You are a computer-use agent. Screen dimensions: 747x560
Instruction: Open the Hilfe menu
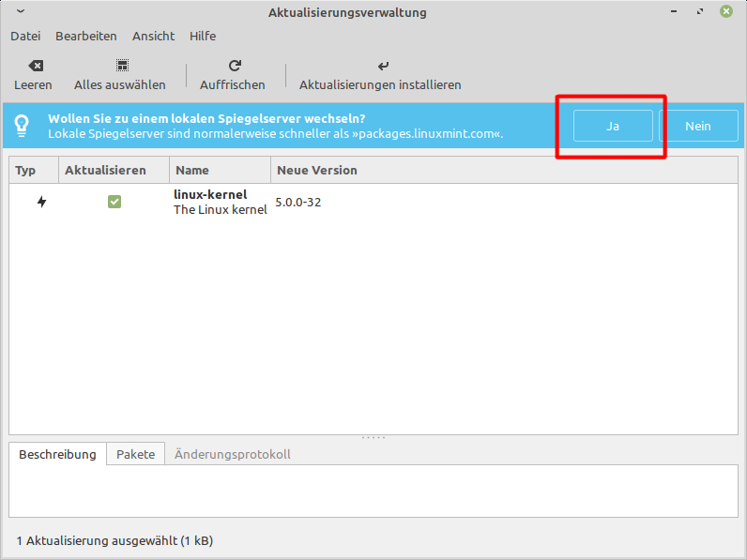click(203, 37)
